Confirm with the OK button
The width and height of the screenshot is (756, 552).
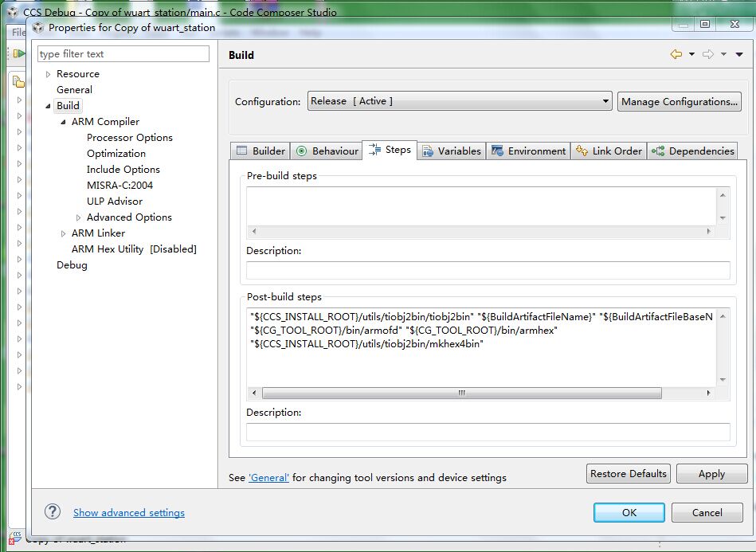click(x=629, y=512)
